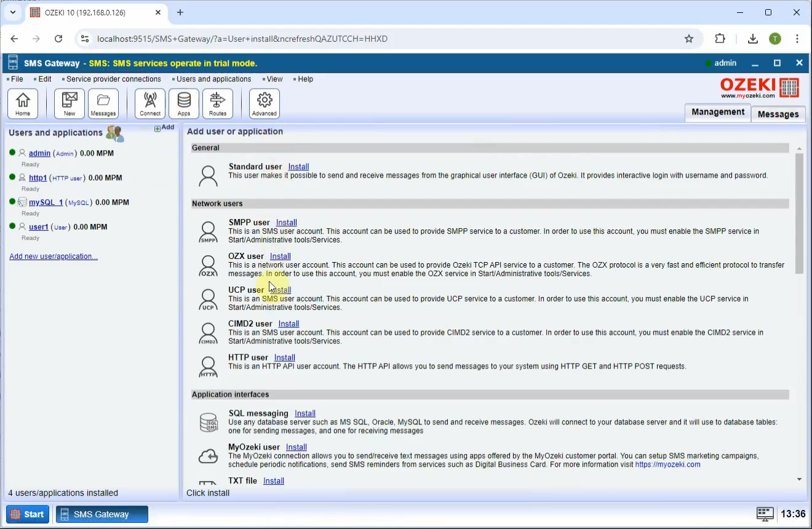Image resolution: width=812 pixels, height=529 pixels.
Task: Open the Service provider connections menu
Action: 114,79
